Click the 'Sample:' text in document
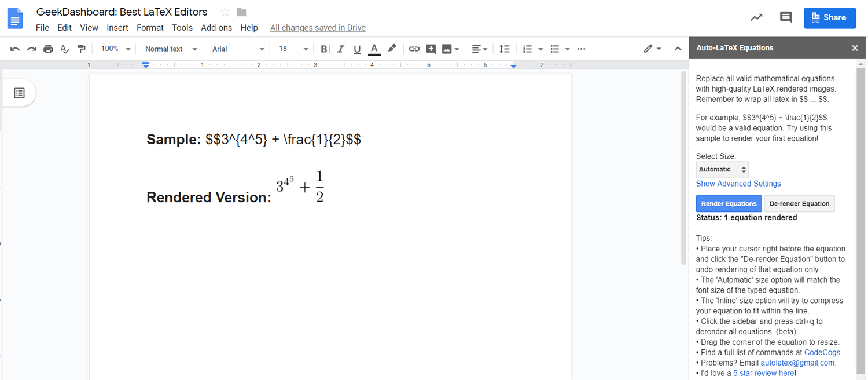 tap(174, 140)
